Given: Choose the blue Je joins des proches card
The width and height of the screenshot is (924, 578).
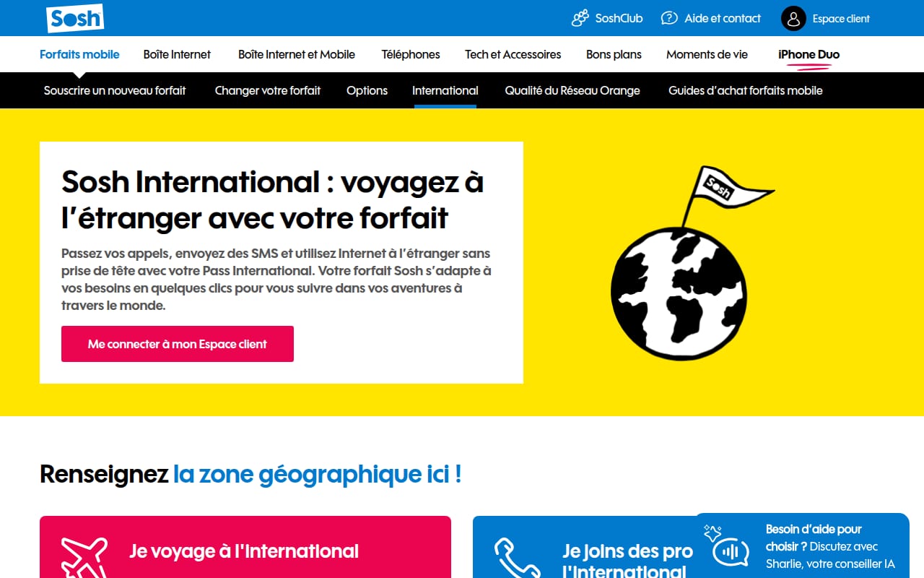Looking at the screenshot, I should pos(583,547).
